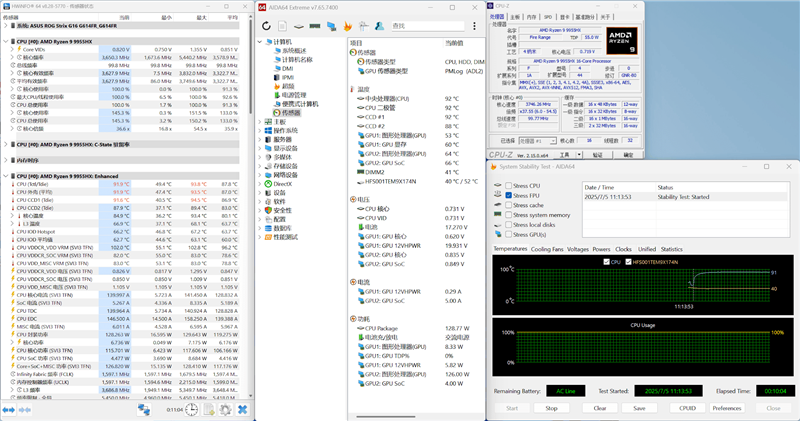This screenshot has width=800, height=421.
Task: Toggle the CPU graph legend checkbox
Action: click(x=606, y=262)
